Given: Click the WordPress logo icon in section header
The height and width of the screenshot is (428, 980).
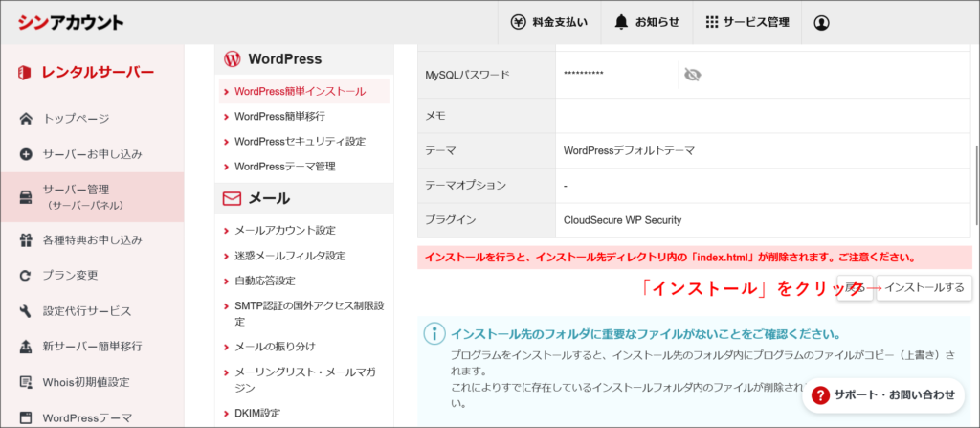Looking at the screenshot, I should pyautogui.click(x=232, y=59).
